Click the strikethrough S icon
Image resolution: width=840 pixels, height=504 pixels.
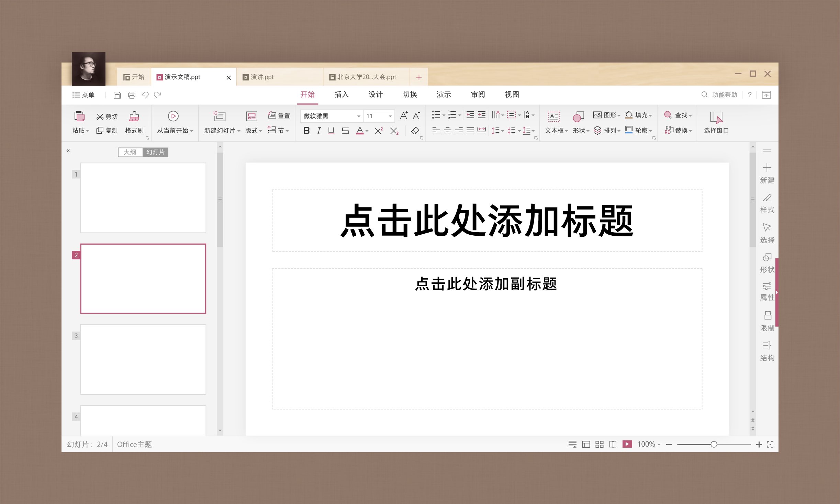345,131
